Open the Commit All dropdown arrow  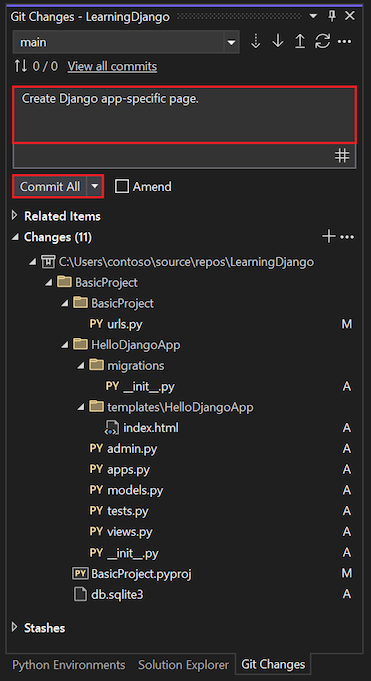point(95,187)
